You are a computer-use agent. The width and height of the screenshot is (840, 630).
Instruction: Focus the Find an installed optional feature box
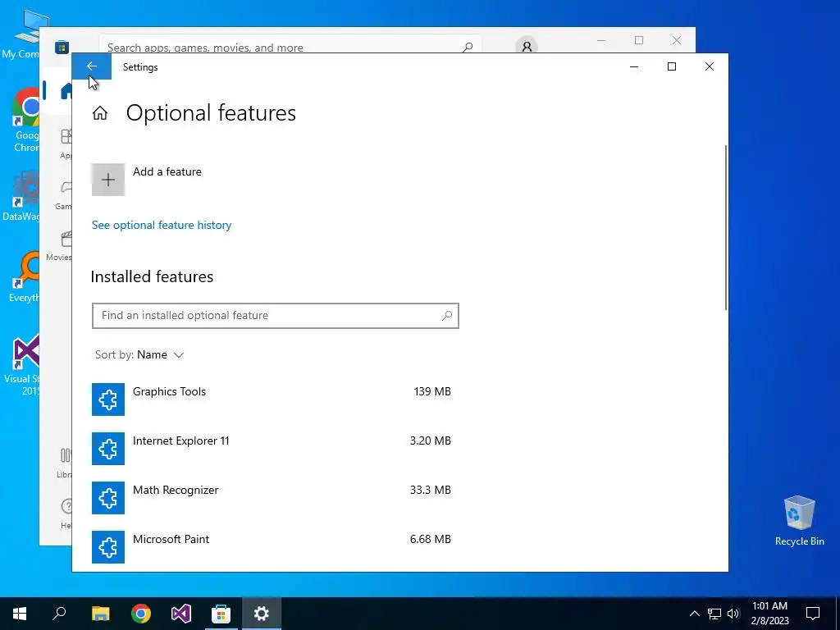(276, 316)
